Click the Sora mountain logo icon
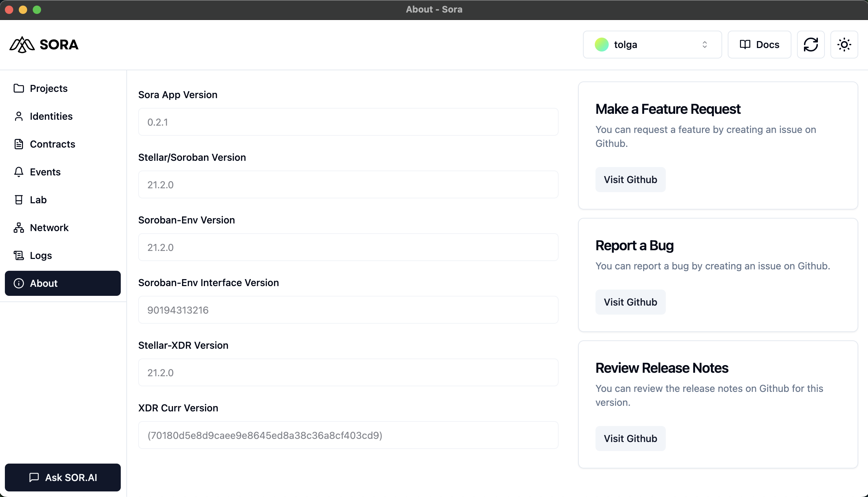Screen dimensions: 868x497 pos(22,45)
